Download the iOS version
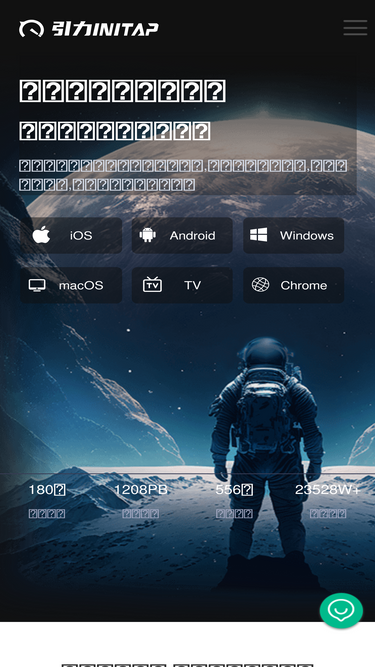 [71, 235]
